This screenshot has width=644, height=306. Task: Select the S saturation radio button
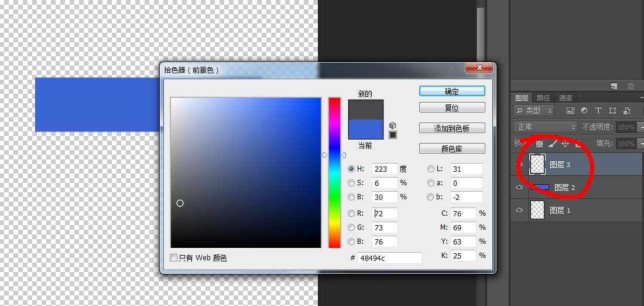(x=351, y=183)
